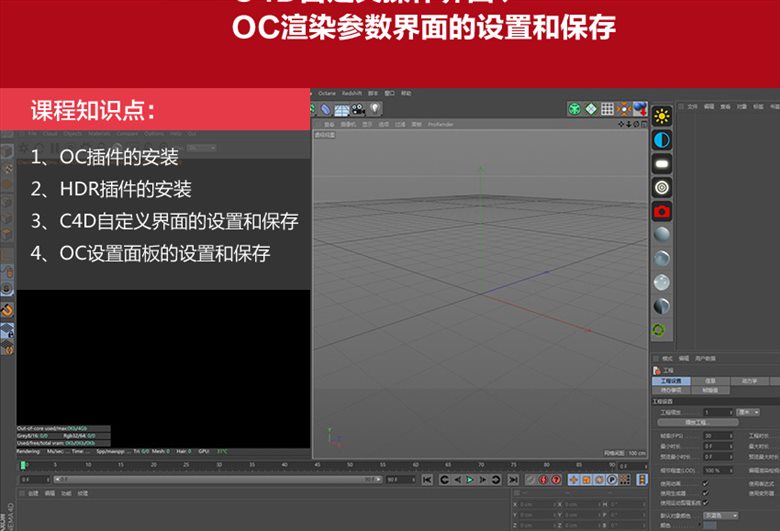Click the teal diamond icon in top toolbar

tap(590, 108)
